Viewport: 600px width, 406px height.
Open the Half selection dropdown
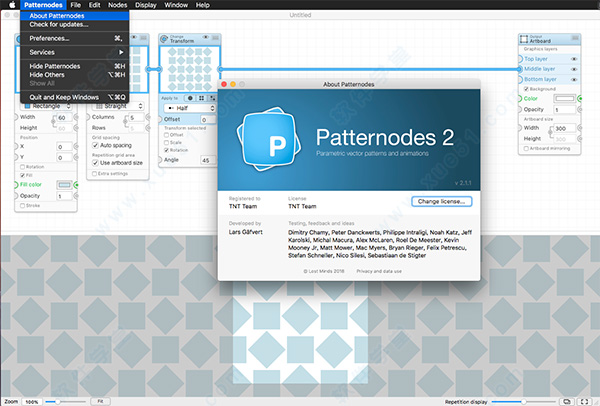coord(189,108)
